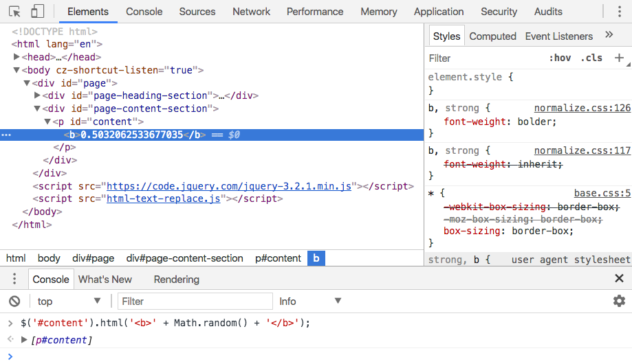Image resolution: width=632 pixels, height=364 pixels.
Task: Switch to the Console panel tab
Action: point(144,12)
